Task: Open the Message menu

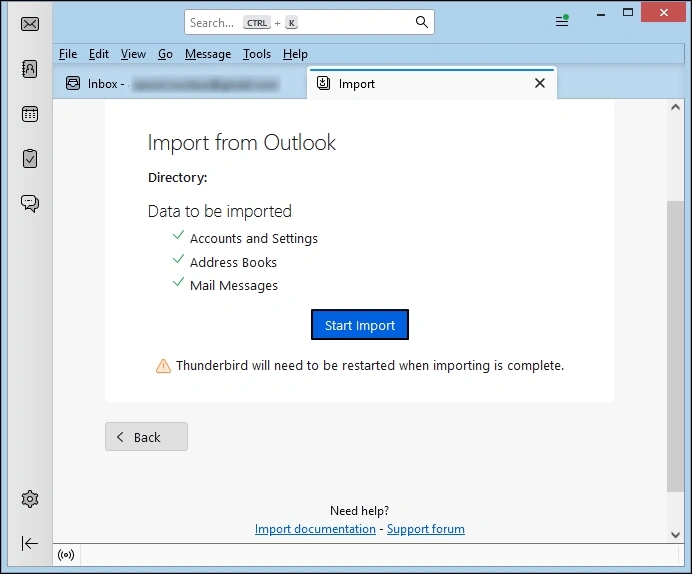Action: pos(208,54)
